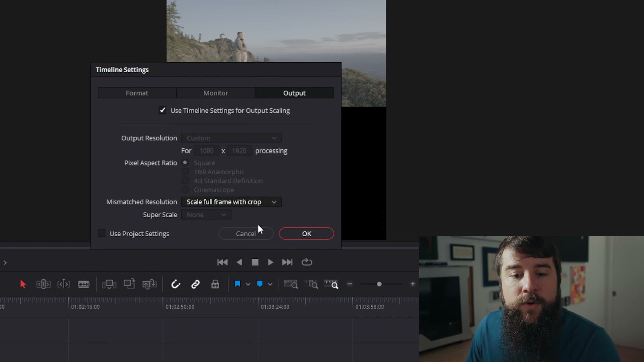The width and height of the screenshot is (644, 362).
Task: Click the Overwrite Clip icon
Action: [129, 284]
